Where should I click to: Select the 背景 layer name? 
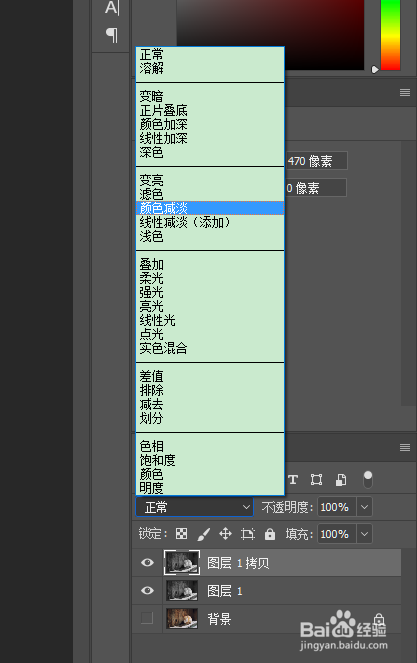coord(219,619)
